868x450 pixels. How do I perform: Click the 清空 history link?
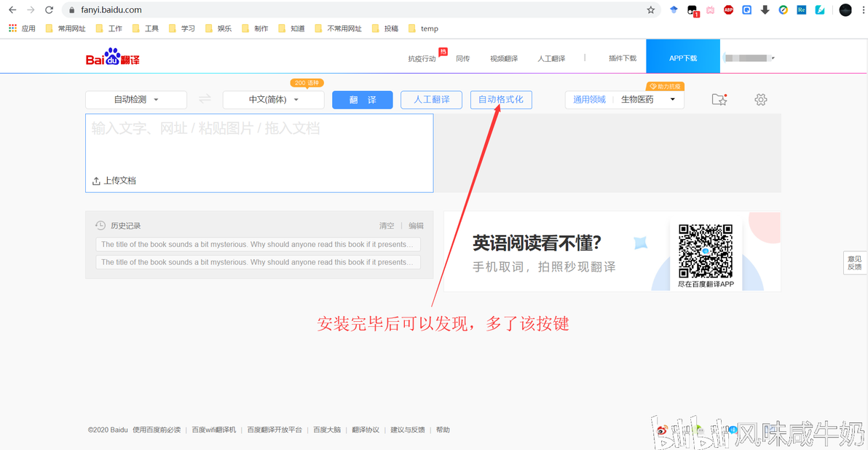387,226
